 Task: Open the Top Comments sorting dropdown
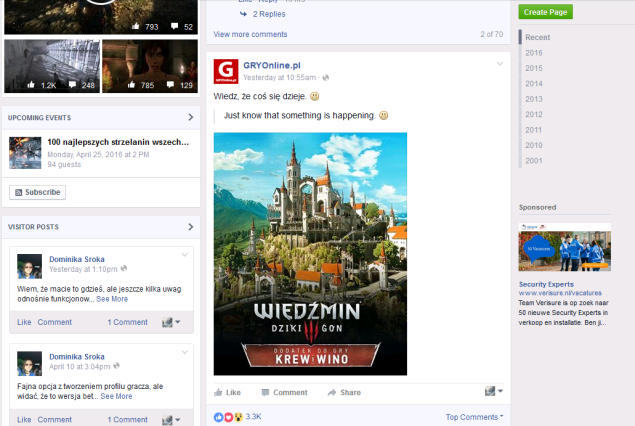(474, 417)
